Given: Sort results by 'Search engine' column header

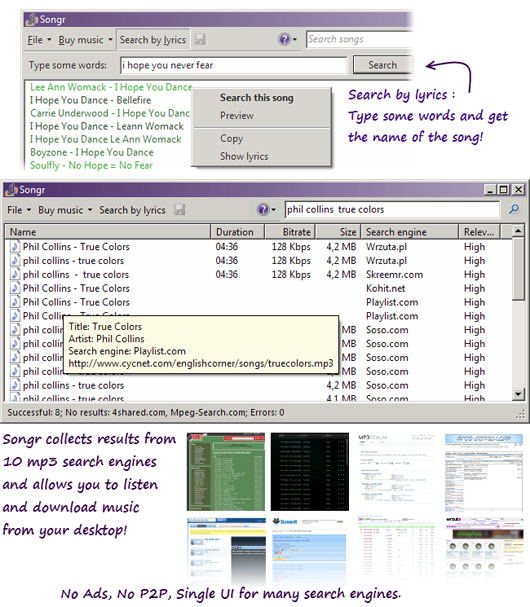Looking at the screenshot, I should pos(409,232).
